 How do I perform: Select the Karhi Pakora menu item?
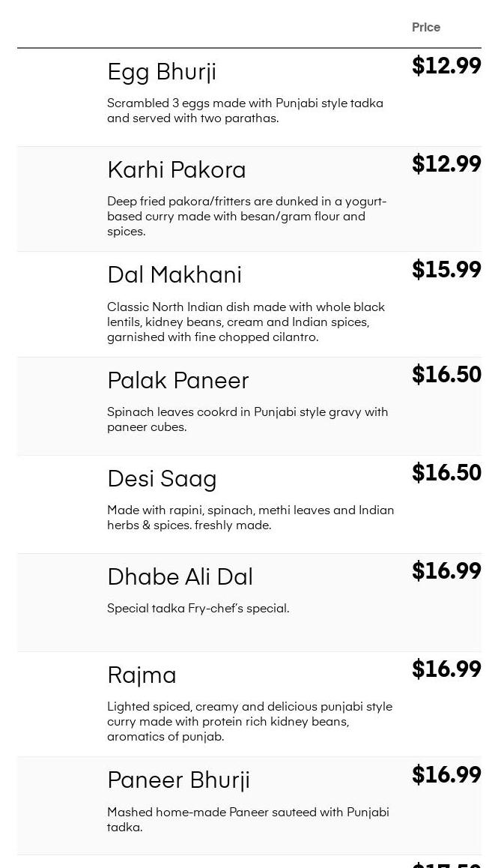point(177,170)
